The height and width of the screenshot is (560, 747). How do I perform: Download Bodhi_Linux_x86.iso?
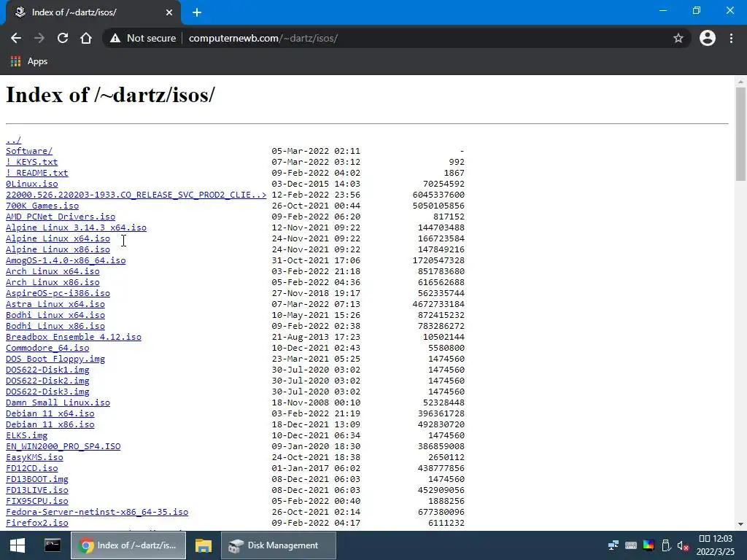click(55, 326)
